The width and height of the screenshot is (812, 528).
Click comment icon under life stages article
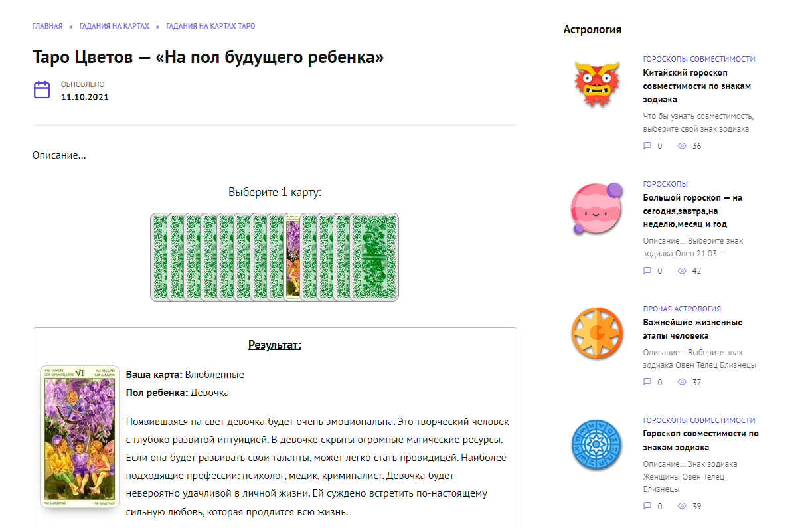[x=647, y=383]
